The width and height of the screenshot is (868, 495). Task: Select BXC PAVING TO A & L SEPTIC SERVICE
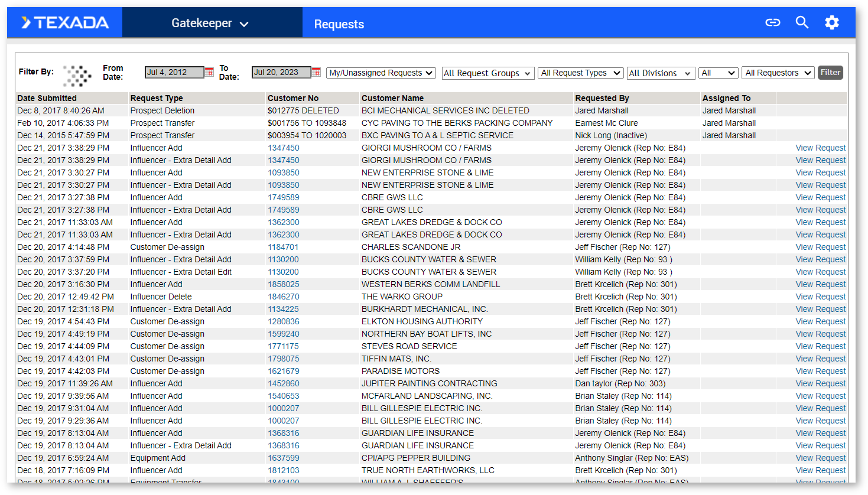point(438,135)
